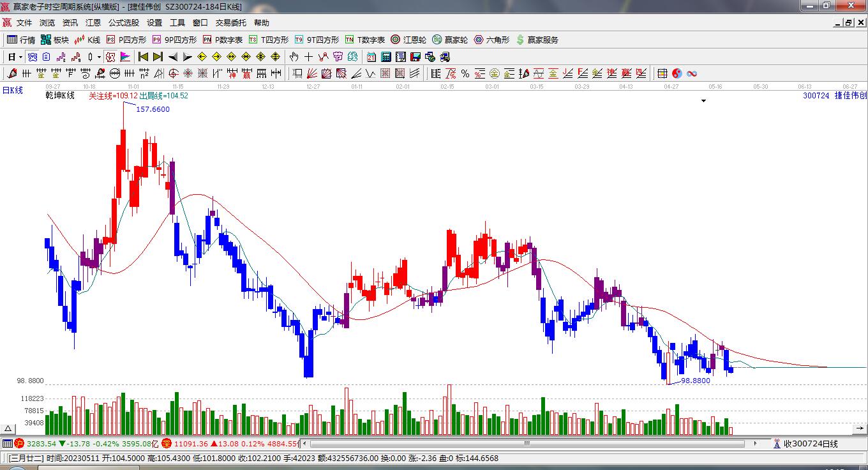Click the 沪 index status icon
Image resolution: width=868 pixels, height=470 pixels.
click(x=19, y=443)
